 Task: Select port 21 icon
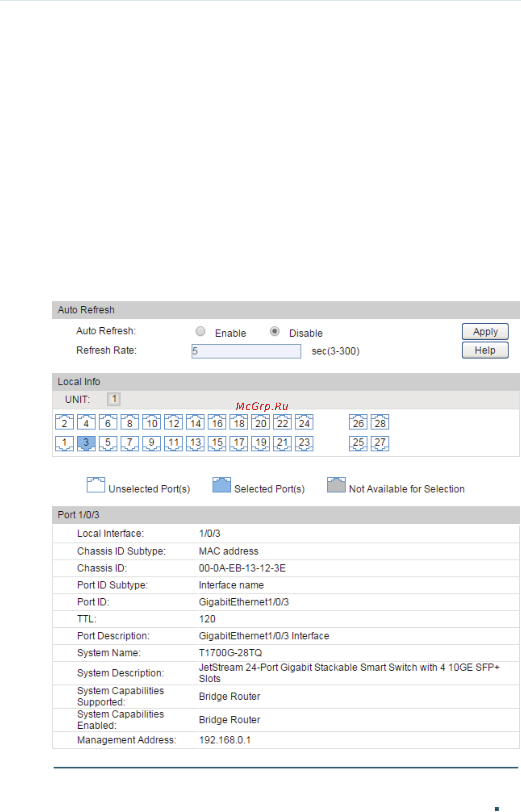pyautogui.click(x=282, y=443)
